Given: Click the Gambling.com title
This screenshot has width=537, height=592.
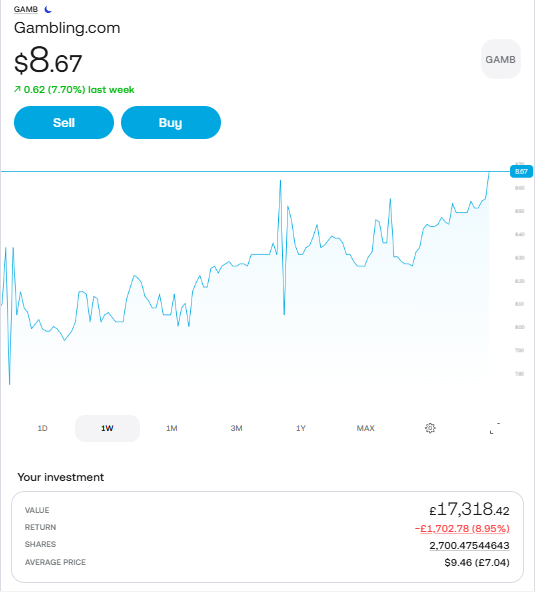Looking at the screenshot, I should coord(67,28).
